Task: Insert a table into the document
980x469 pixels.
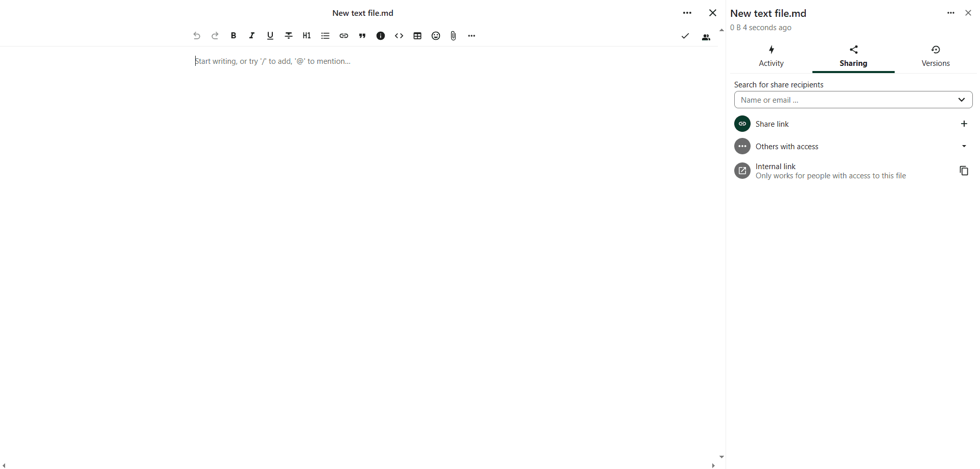Action: [x=417, y=36]
